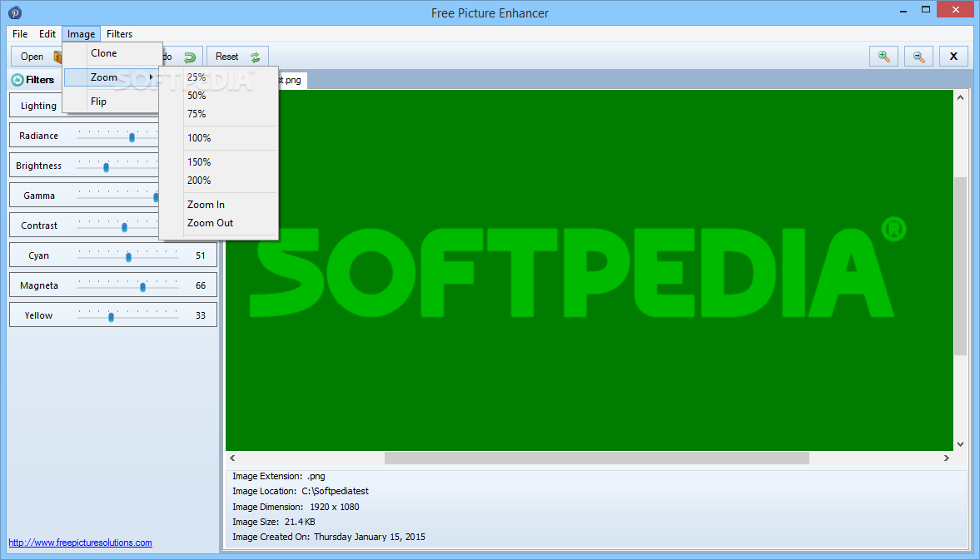Image resolution: width=980 pixels, height=560 pixels.
Task: Minimize the Free Picture Enhancer window
Action: coord(903,11)
